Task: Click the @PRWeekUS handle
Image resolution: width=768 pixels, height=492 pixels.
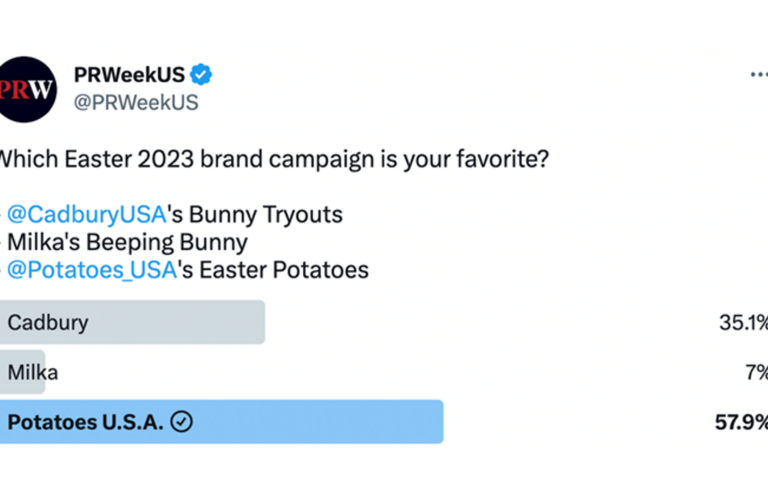Action: [x=136, y=102]
